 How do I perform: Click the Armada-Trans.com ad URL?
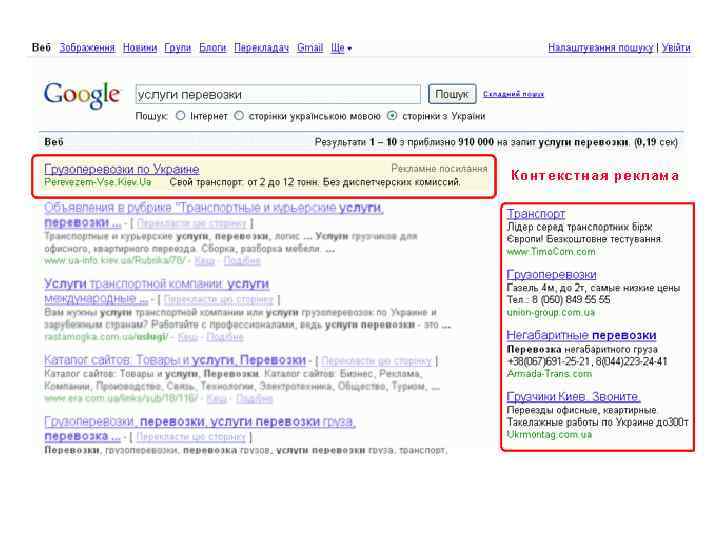point(549,374)
